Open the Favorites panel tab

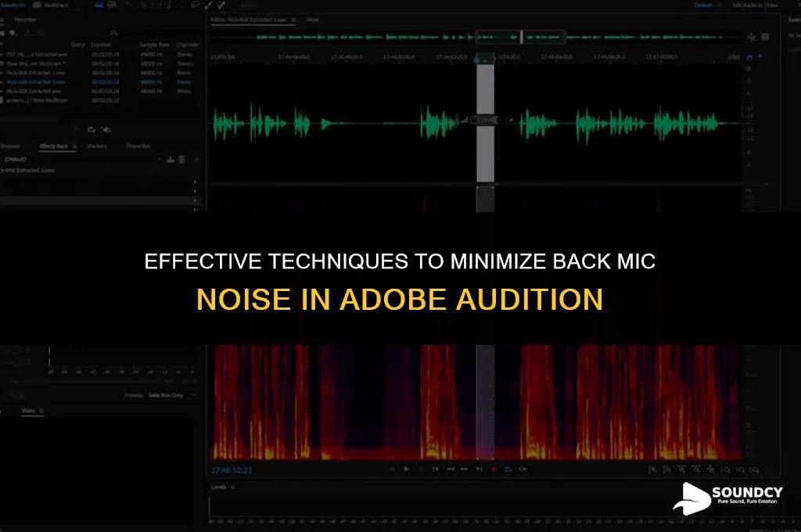pyautogui.click(x=25, y=20)
